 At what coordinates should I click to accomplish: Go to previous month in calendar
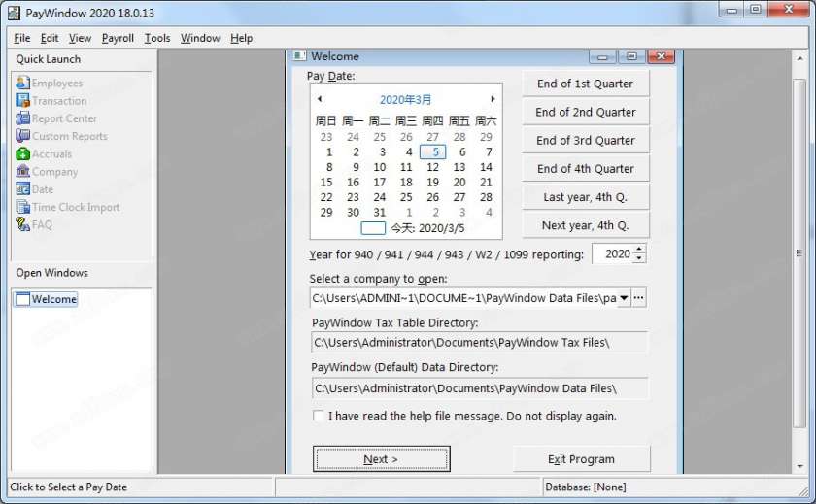[320, 99]
